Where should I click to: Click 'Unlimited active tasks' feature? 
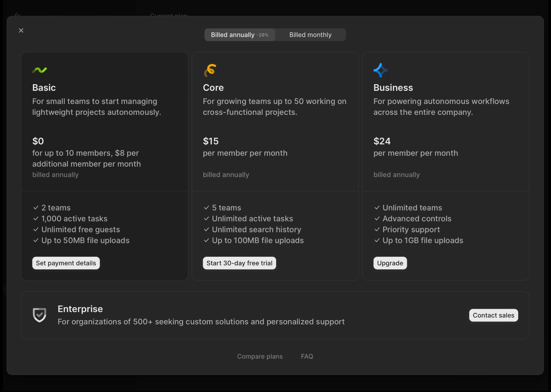pos(253,219)
